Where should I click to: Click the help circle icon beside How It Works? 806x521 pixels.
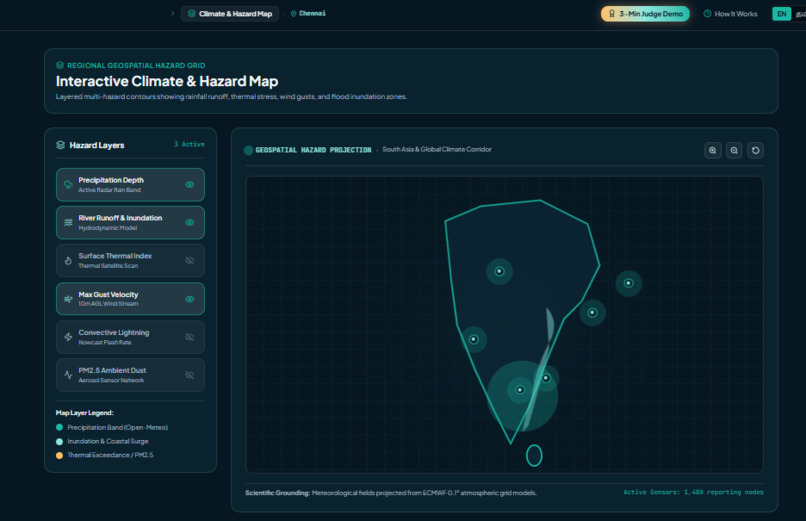tap(707, 14)
